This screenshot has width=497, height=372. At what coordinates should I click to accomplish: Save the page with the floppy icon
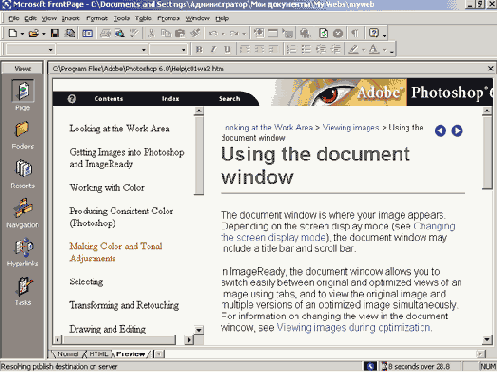click(x=55, y=33)
